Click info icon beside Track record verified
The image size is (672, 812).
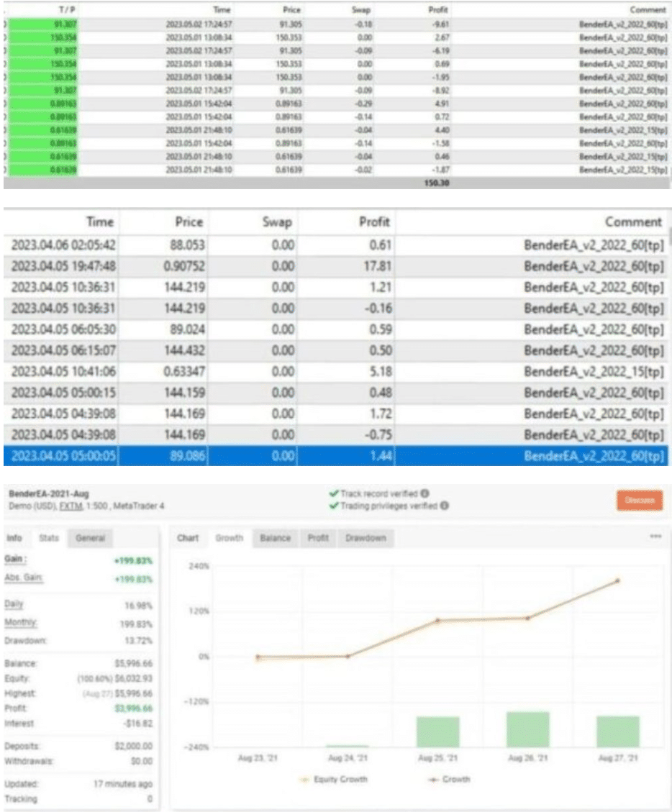tap(425, 494)
